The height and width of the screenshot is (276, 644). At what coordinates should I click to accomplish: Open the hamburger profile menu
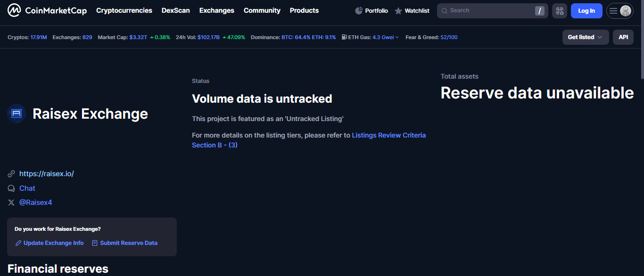(619, 11)
